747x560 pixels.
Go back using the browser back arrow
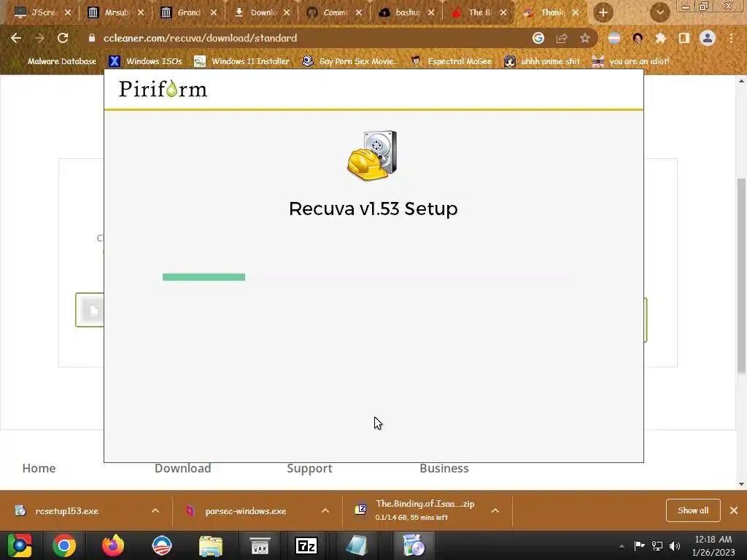click(16, 38)
